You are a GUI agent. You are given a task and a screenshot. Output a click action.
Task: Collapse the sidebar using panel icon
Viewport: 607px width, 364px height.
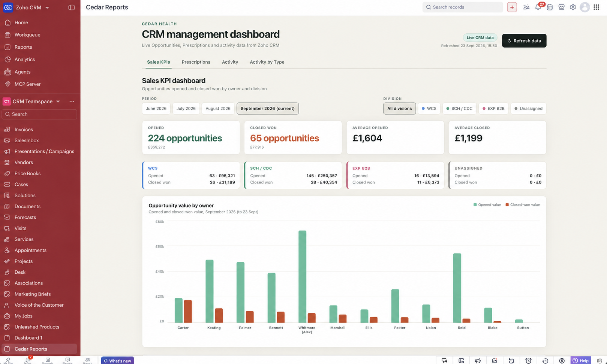click(x=72, y=7)
